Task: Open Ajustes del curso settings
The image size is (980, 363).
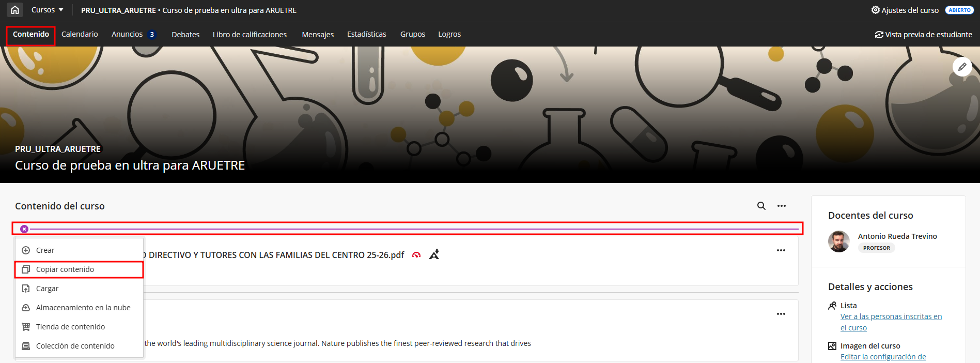Action: pos(905,10)
